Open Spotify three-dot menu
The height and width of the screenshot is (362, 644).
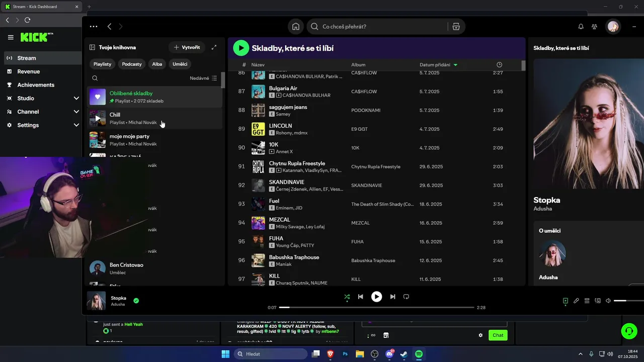[x=94, y=27]
